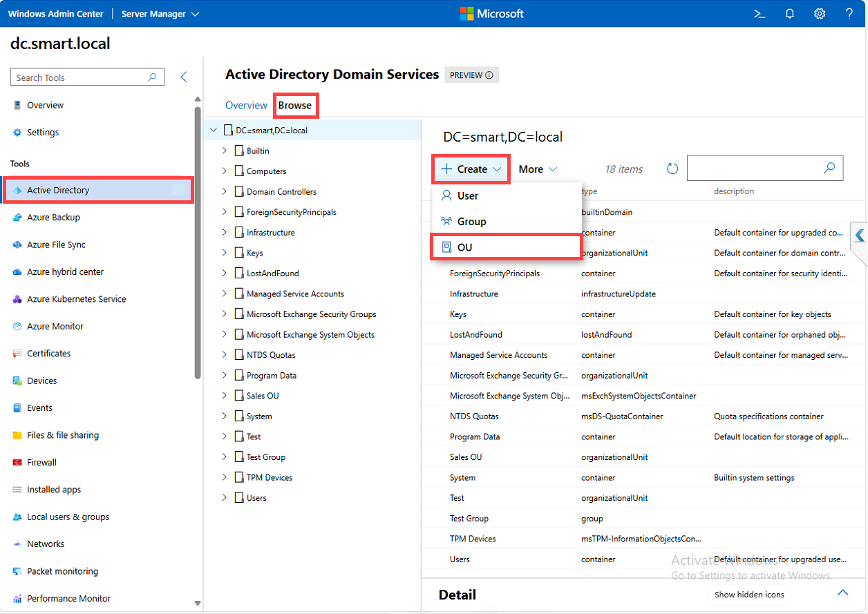
Task: Click the Azure hybrid center icon
Action: [x=17, y=272]
